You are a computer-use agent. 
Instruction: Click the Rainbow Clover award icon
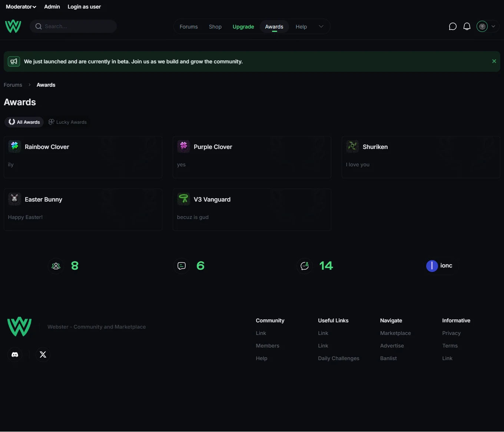click(14, 146)
